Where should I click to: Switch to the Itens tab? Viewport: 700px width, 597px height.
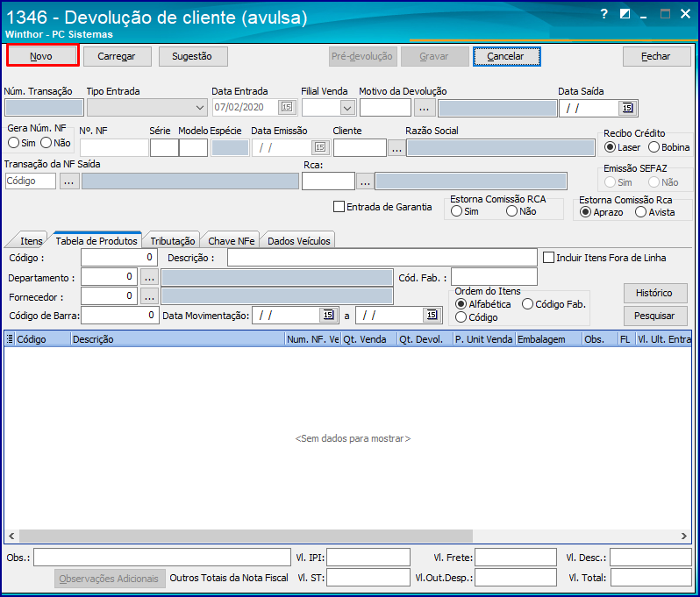click(31, 241)
